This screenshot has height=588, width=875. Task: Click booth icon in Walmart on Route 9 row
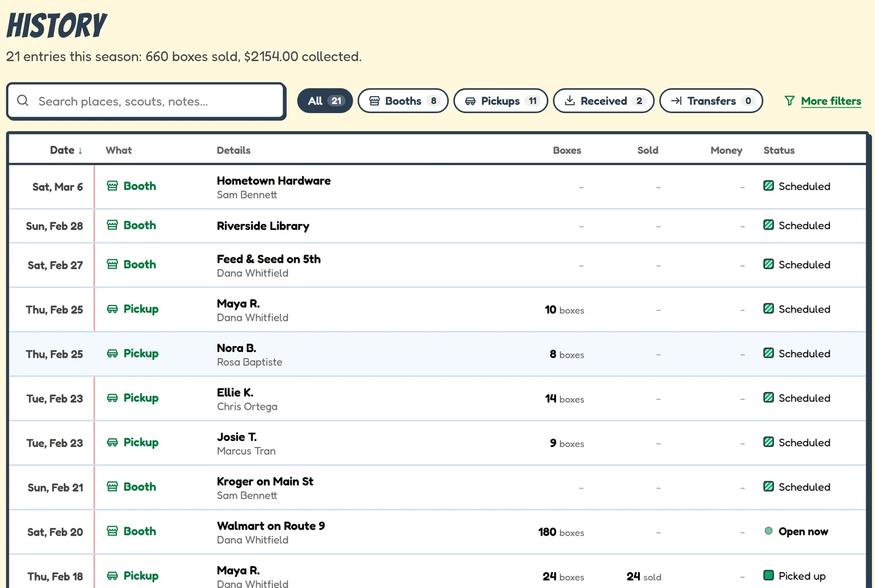[x=112, y=531]
